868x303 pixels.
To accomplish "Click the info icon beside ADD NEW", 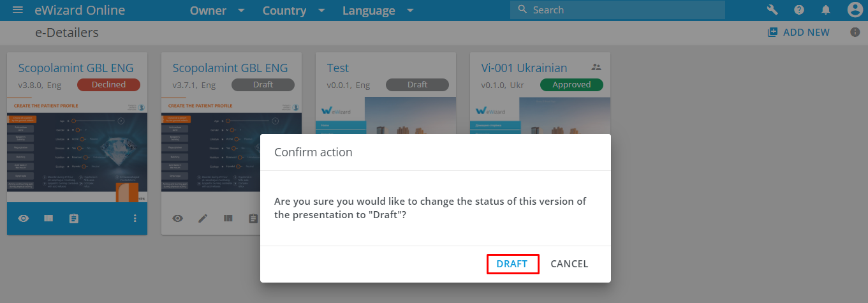I will [855, 33].
